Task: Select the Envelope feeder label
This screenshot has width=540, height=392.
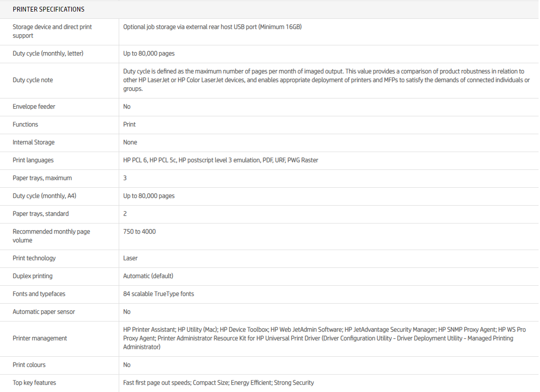Action: click(34, 107)
